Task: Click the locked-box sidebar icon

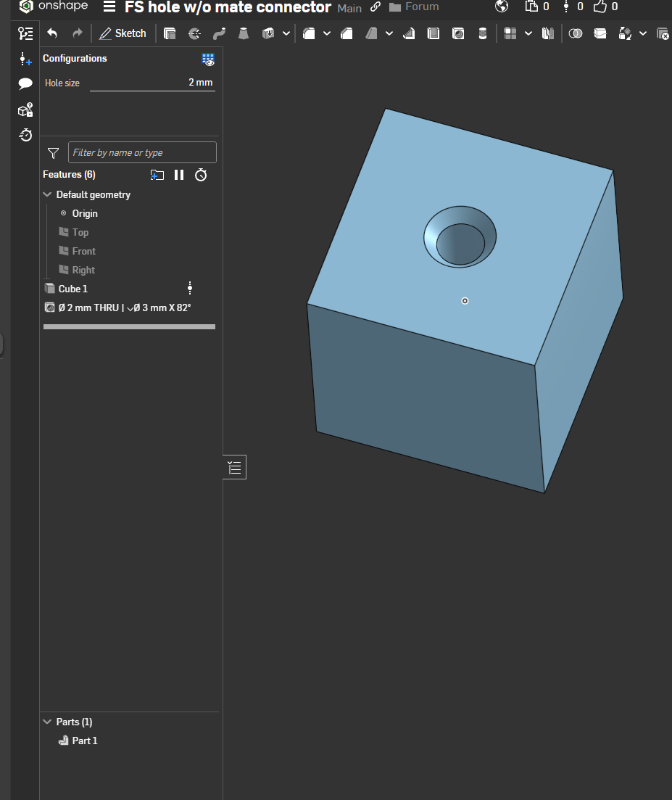Action: 25,110
